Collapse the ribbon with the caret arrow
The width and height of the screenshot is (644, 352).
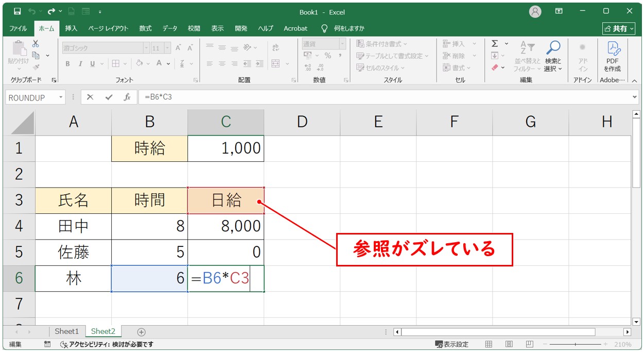(x=634, y=80)
